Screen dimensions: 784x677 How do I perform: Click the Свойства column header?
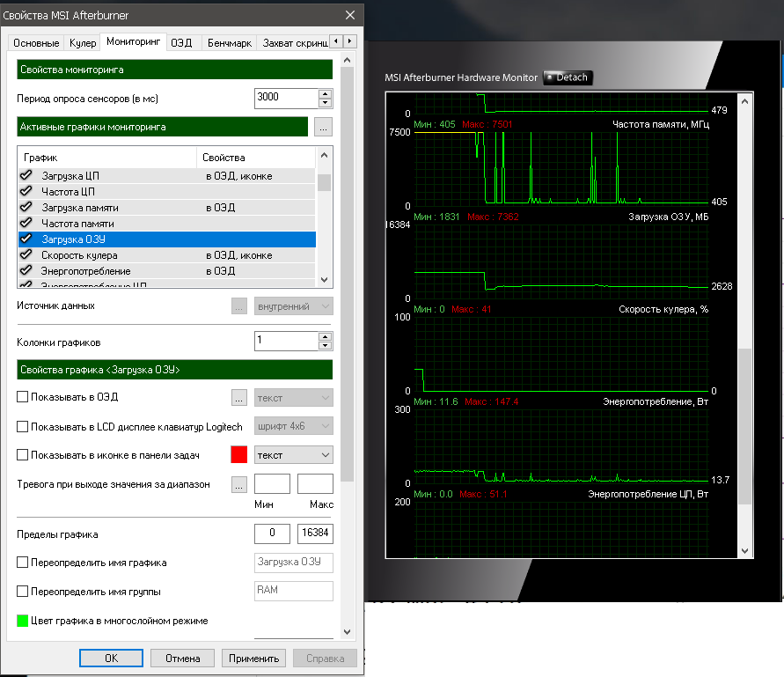[x=256, y=158]
